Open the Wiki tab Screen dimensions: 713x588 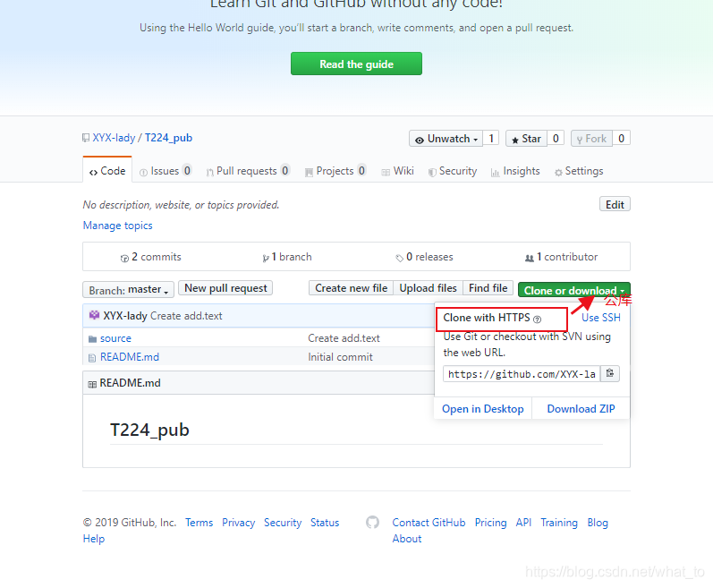click(x=398, y=171)
